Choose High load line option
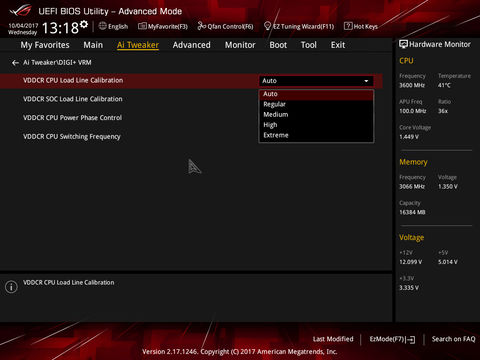 click(x=316, y=125)
